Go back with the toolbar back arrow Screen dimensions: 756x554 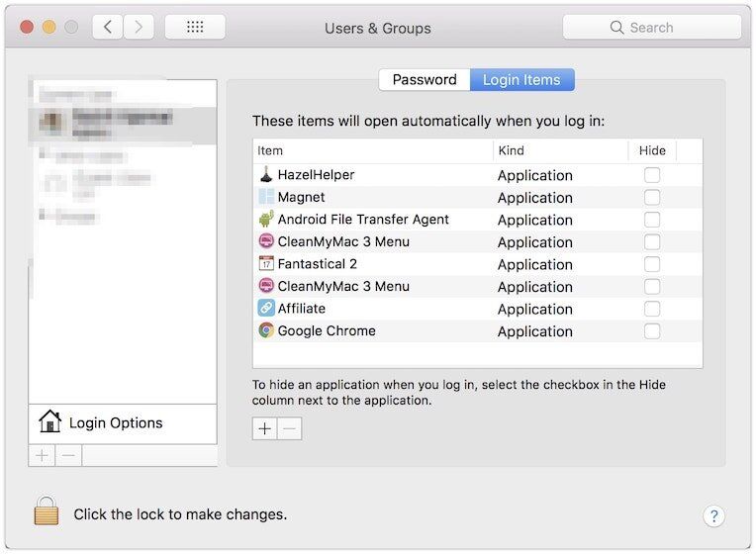tap(108, 28)
